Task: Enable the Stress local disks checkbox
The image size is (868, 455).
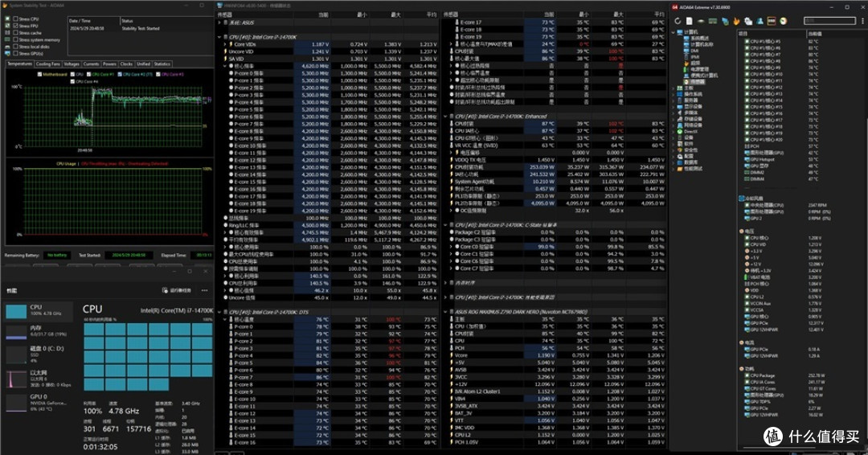Action: 16,47
